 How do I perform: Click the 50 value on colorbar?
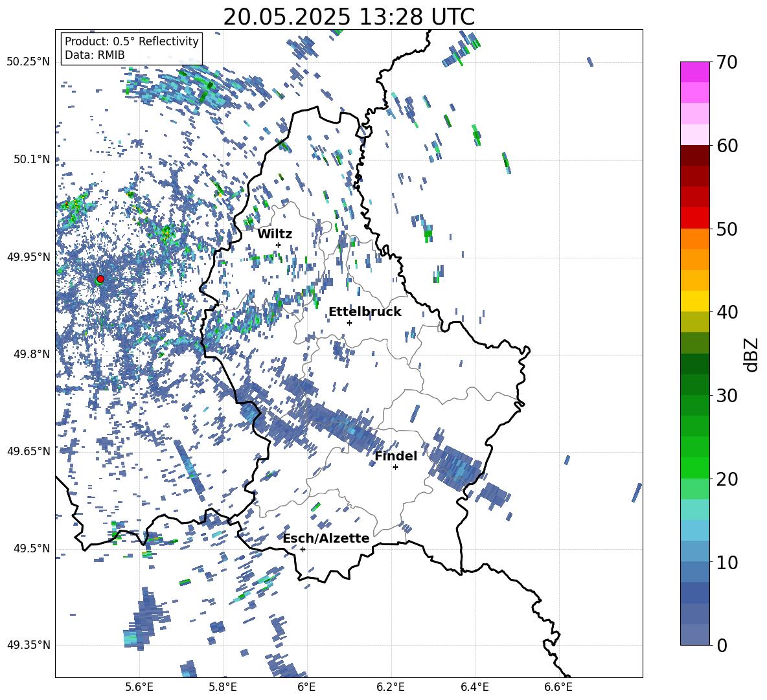(x=727, y=229)
